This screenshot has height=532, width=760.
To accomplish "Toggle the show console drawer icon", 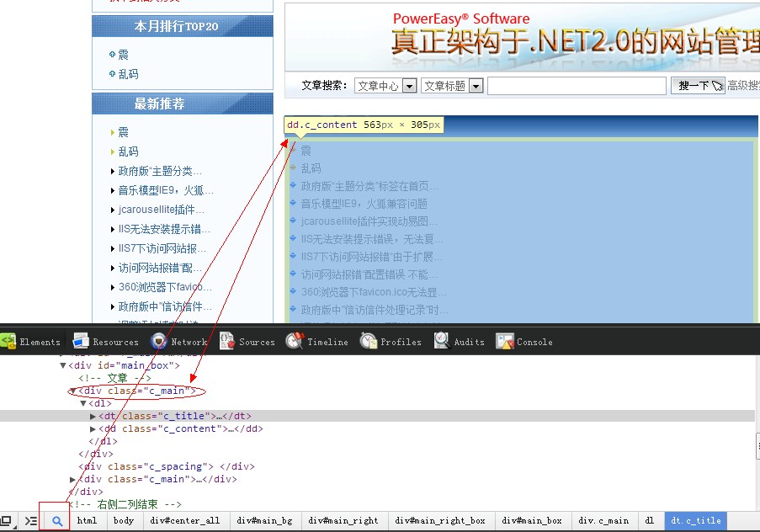I will click(30, 521).
